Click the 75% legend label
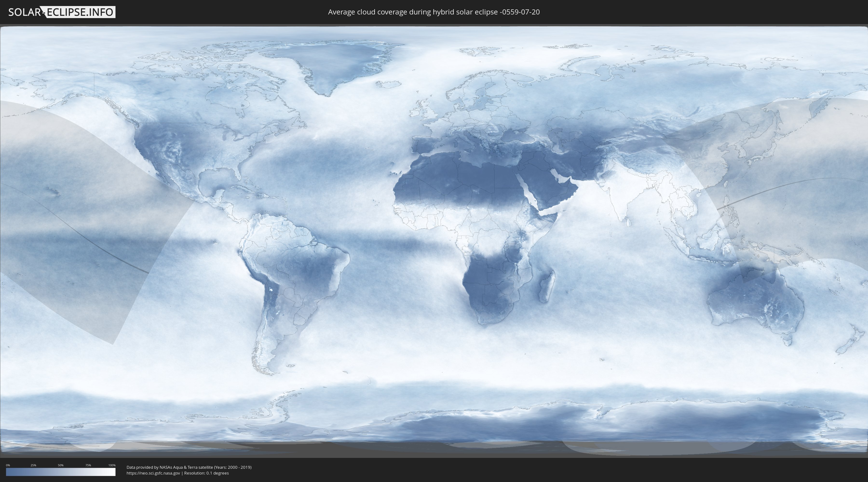This screenshot has width=868, height=482. 88,465
